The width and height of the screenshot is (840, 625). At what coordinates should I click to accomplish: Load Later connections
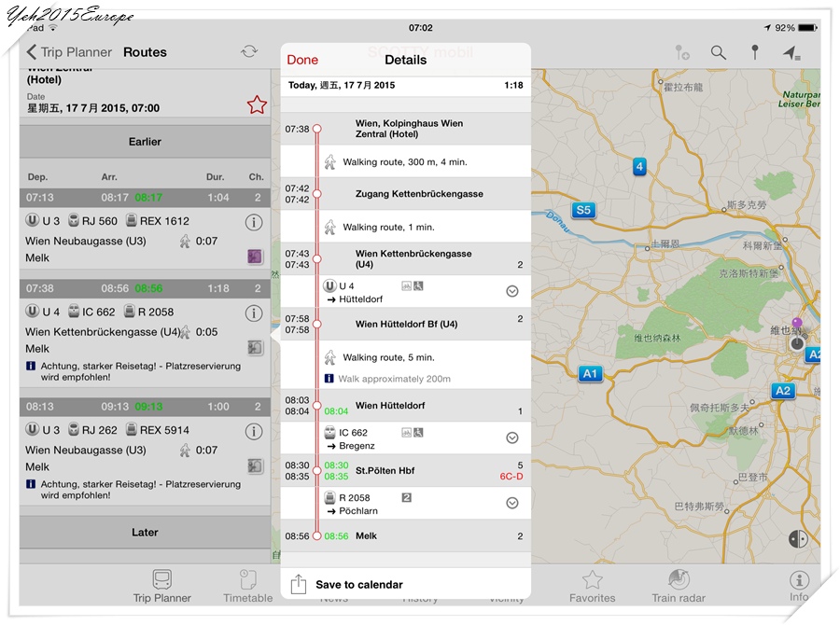point(145,533)
